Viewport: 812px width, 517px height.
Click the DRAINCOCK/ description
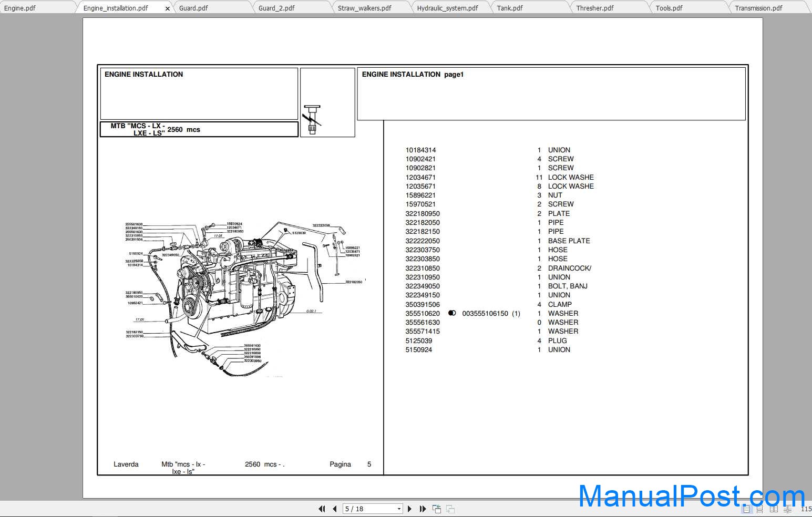point(570,268)
